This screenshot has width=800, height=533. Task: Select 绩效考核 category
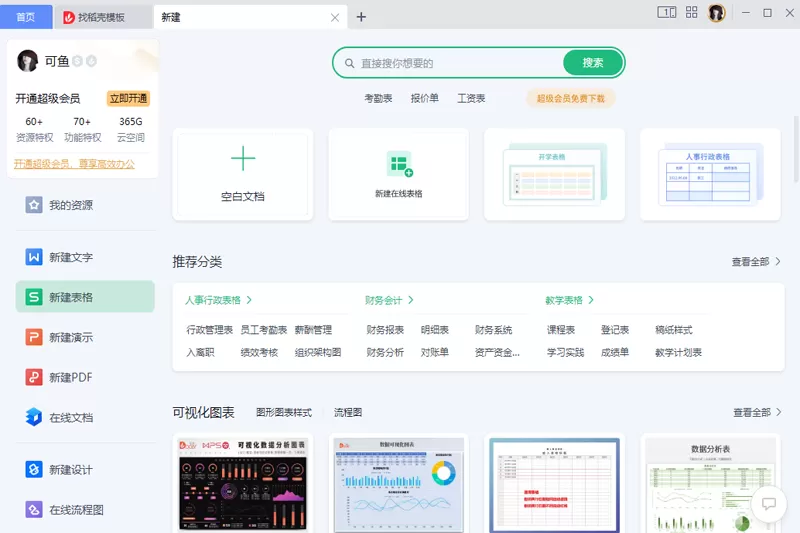coord(259,352)
